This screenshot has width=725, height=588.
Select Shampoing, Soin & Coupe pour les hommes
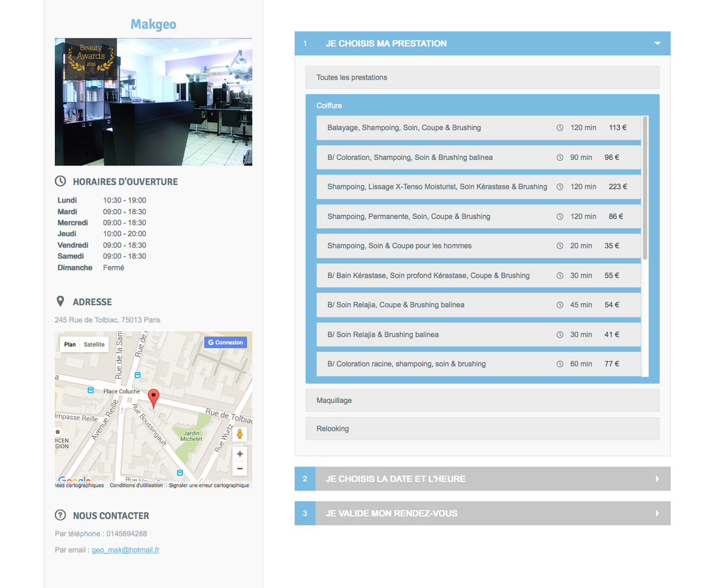(x=479, y=246)
